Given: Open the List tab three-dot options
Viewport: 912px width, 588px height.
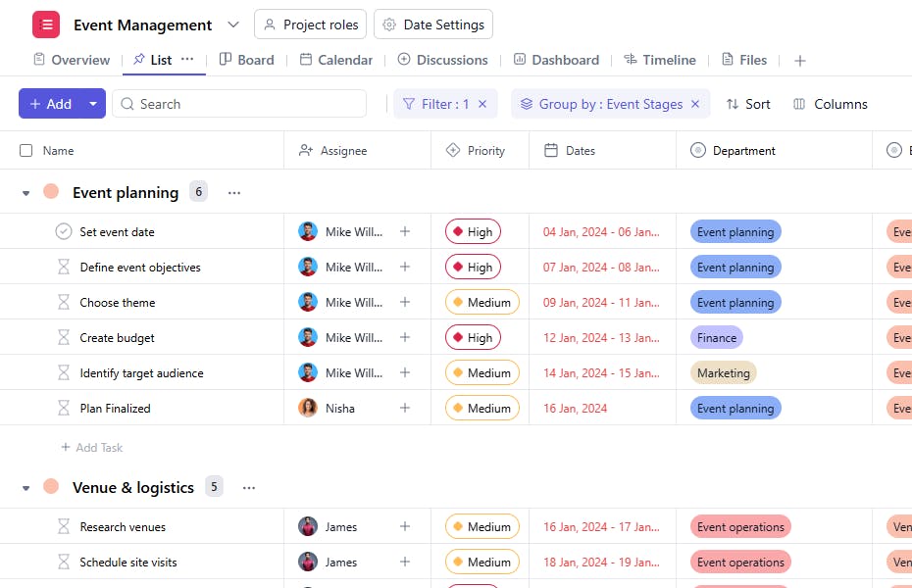Looking at the screenshot, I should [187, 60].
